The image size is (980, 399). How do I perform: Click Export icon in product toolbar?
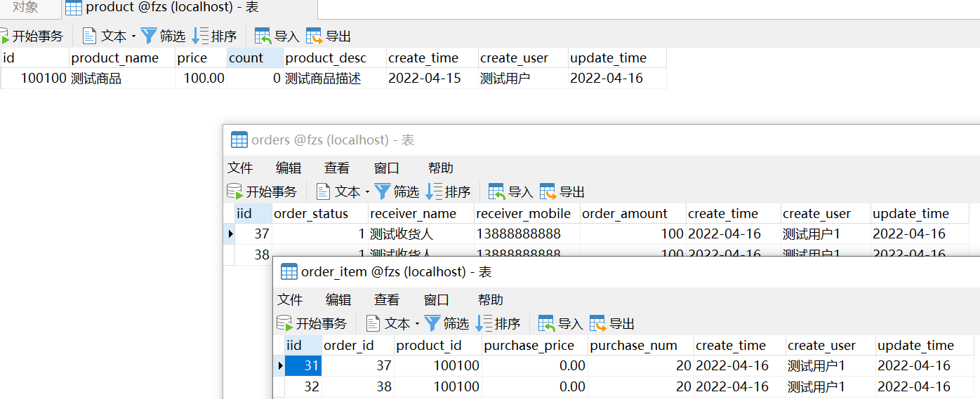tap(314, 36)
